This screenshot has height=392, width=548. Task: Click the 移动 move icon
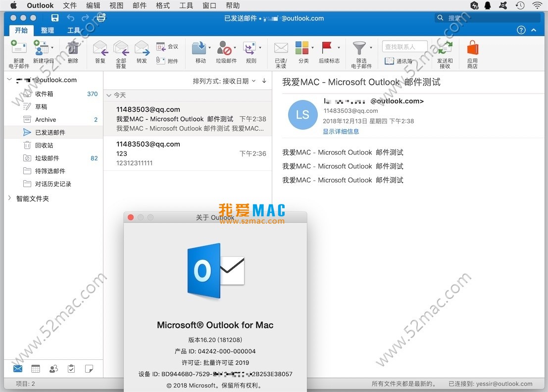199,48
